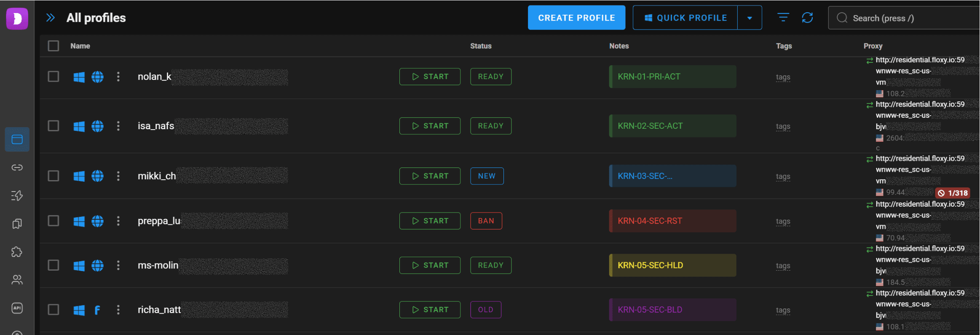
Task: Open the Browser profiles sidebar icon
Action: pos(17,139)
